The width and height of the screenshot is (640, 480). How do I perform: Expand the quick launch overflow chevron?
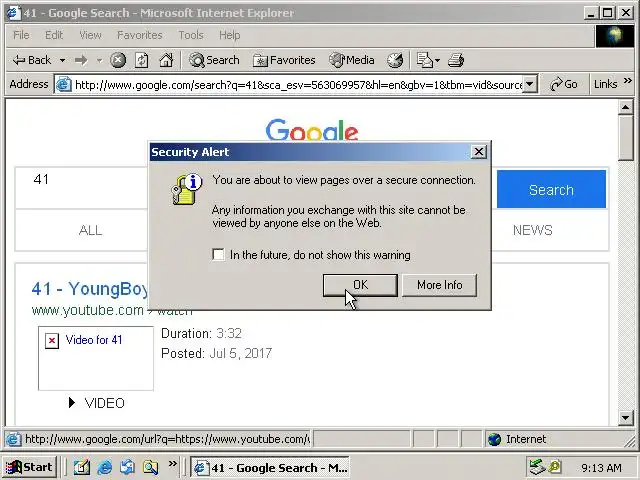coord(173,463)
